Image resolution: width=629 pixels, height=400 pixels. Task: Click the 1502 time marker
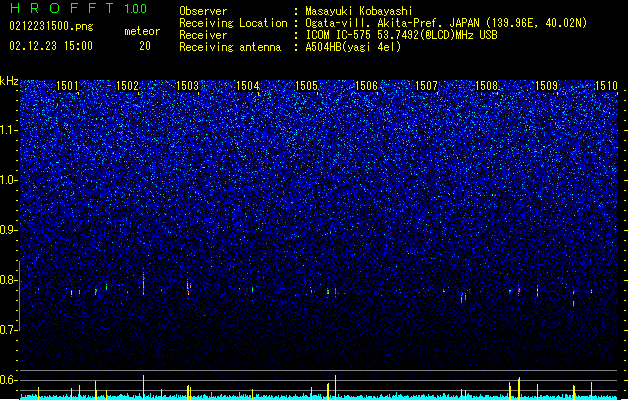127,86
